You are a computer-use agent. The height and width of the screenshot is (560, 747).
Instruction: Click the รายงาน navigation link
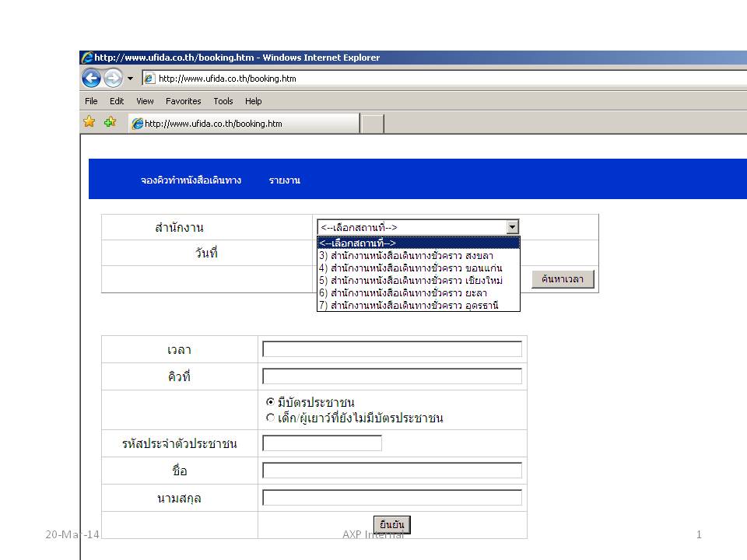285,180
